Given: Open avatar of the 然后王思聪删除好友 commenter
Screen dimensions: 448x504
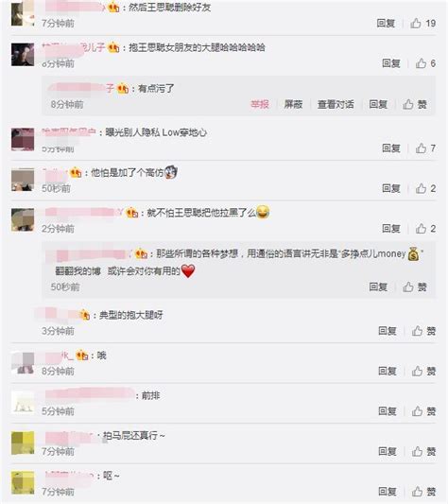Looking at the screenshot, I should coord(23,13).
